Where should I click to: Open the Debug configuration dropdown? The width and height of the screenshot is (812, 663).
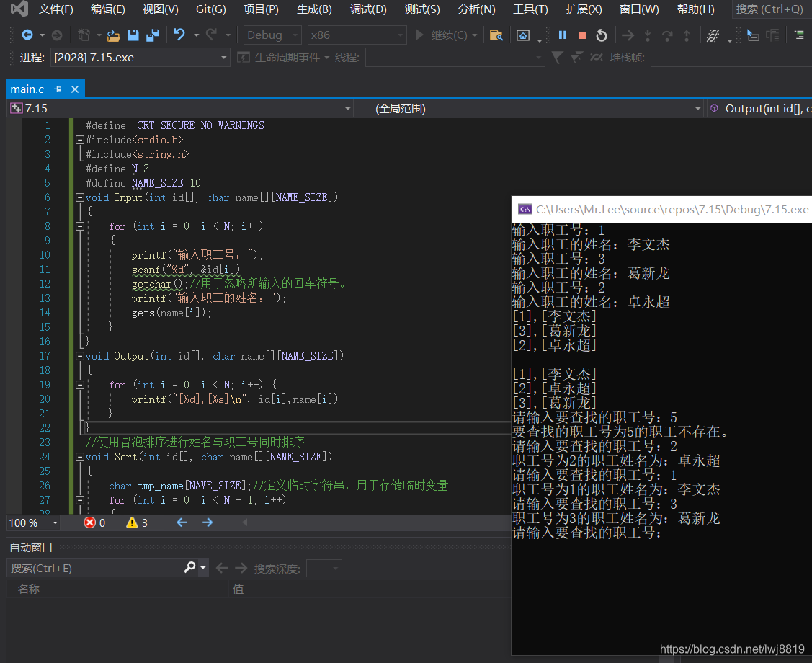[x=272, y=35]
